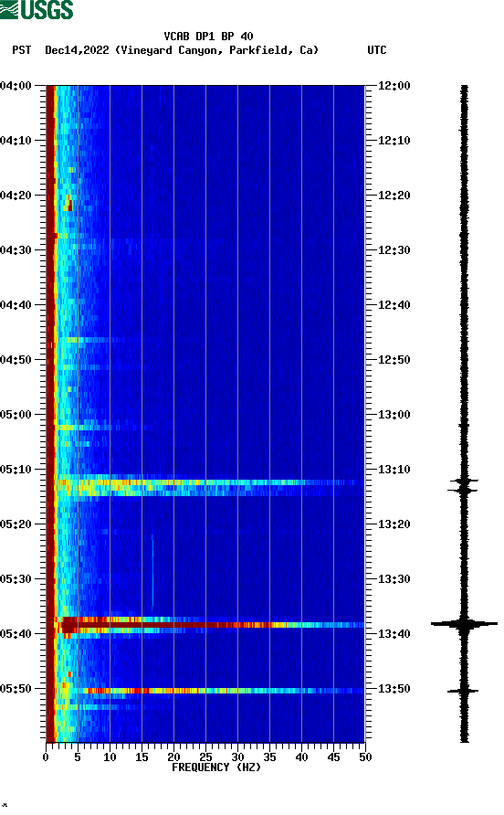The height and width of the screenshot is (815, 504).
Task: Click the event band near 05:50
Action: tap(210, 691)
